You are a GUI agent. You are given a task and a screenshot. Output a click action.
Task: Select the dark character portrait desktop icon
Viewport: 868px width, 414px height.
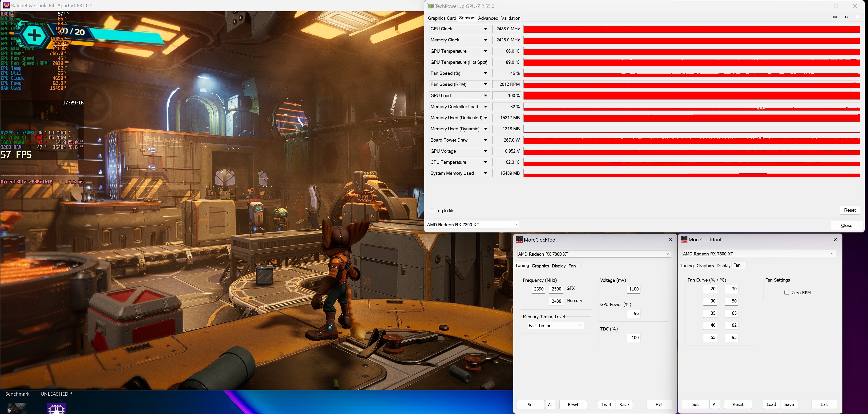(x=17, y=408)
